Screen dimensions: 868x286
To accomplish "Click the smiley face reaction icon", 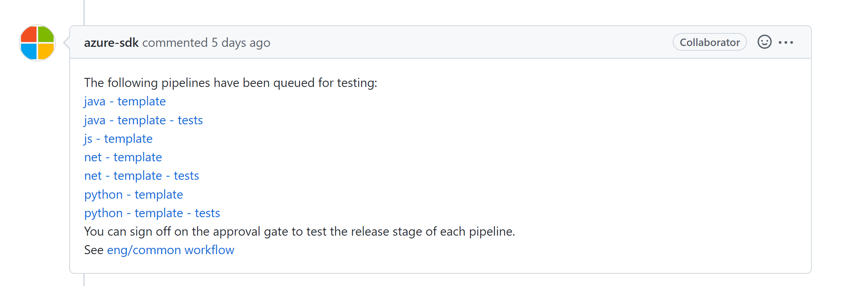I will tap(765, 42).
